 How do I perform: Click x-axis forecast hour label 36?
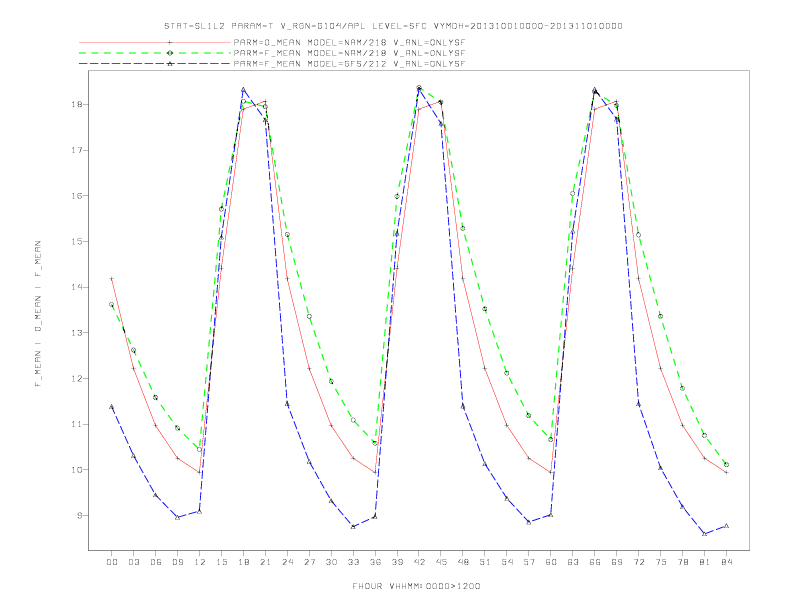pyautogui.click(x=375, y=562)
